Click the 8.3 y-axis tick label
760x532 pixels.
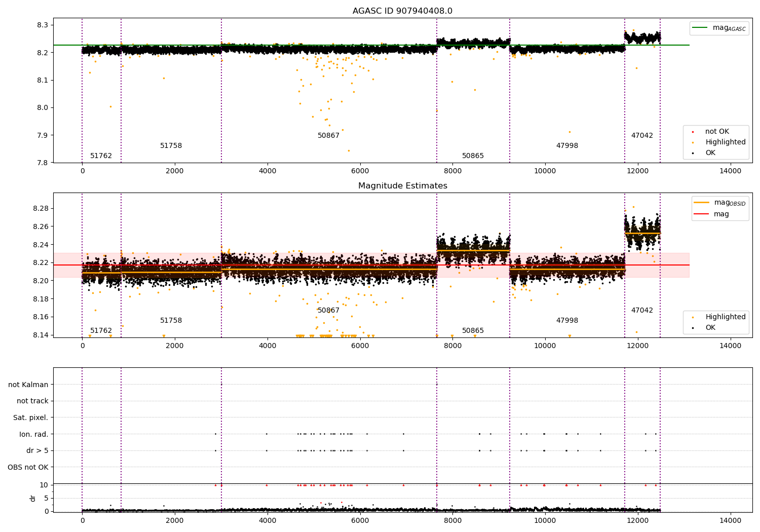click(x=43, y=25)
